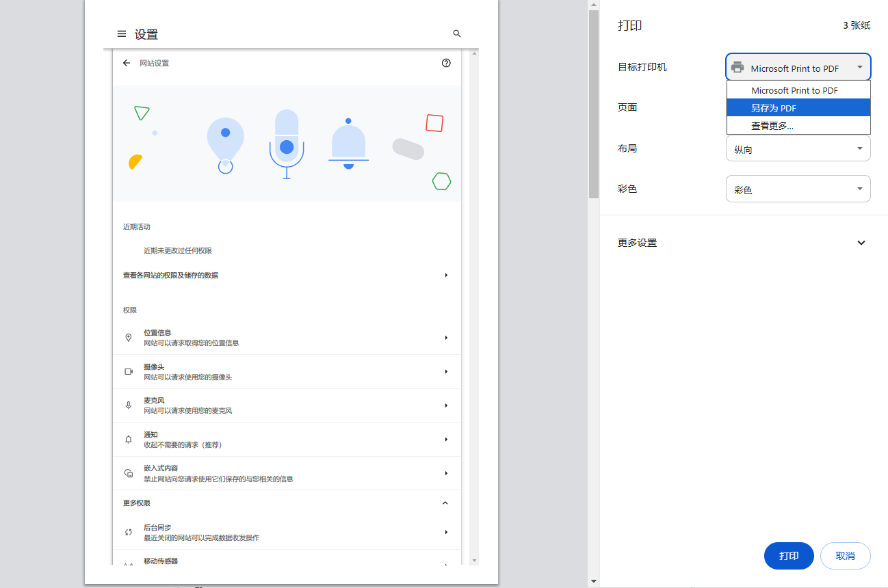Click 网站可以请求取得您的位置信息 description

[x=191, y=343]
